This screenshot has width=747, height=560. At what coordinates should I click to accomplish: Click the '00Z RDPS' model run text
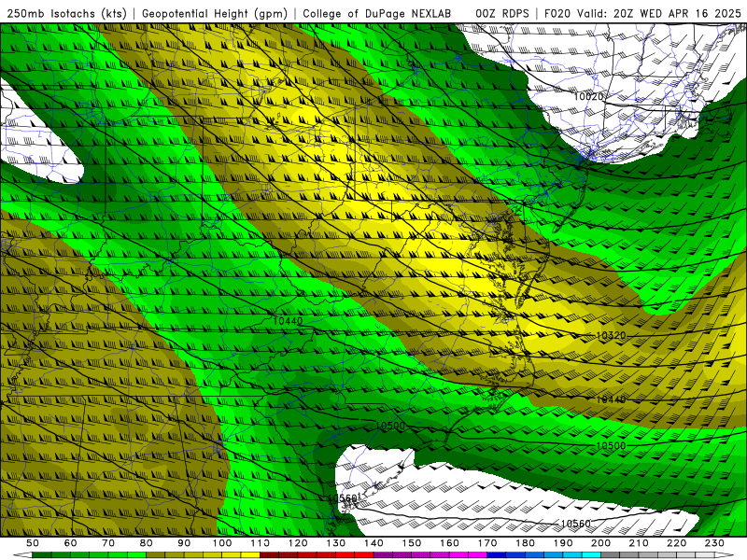[502, 14]
